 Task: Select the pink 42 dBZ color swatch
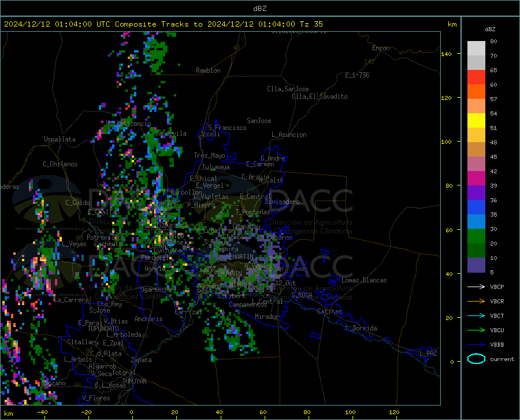click(476, 164)
